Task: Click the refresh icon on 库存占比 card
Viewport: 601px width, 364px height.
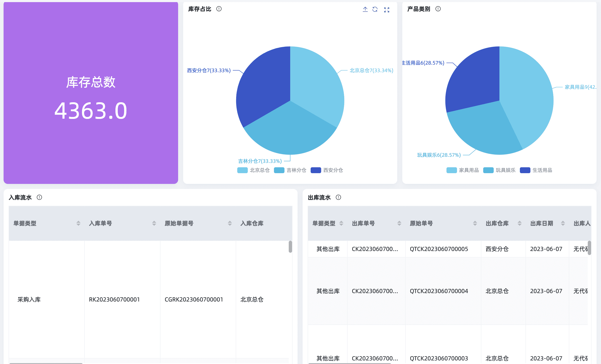Action: 375,9
